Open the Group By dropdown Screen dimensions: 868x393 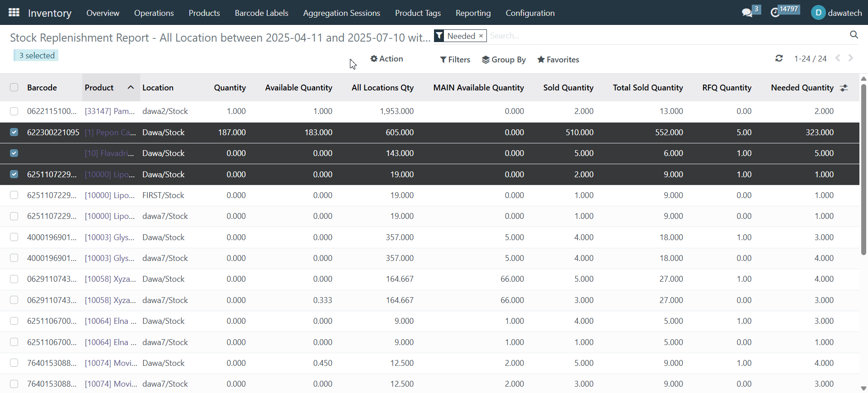click(504, 60)
